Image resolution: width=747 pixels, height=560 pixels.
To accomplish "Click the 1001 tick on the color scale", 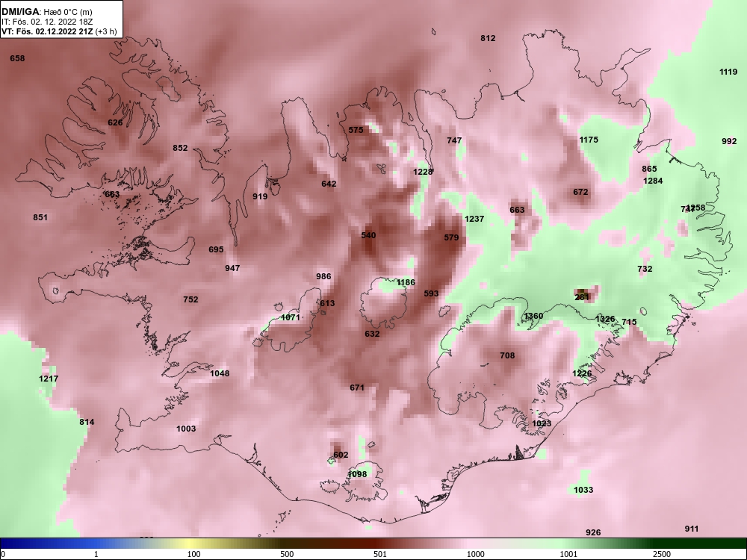I will [x=568, y=554].
